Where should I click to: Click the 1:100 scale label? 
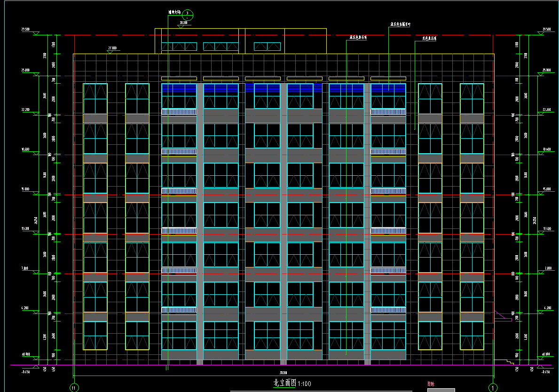tap(305, 384)
